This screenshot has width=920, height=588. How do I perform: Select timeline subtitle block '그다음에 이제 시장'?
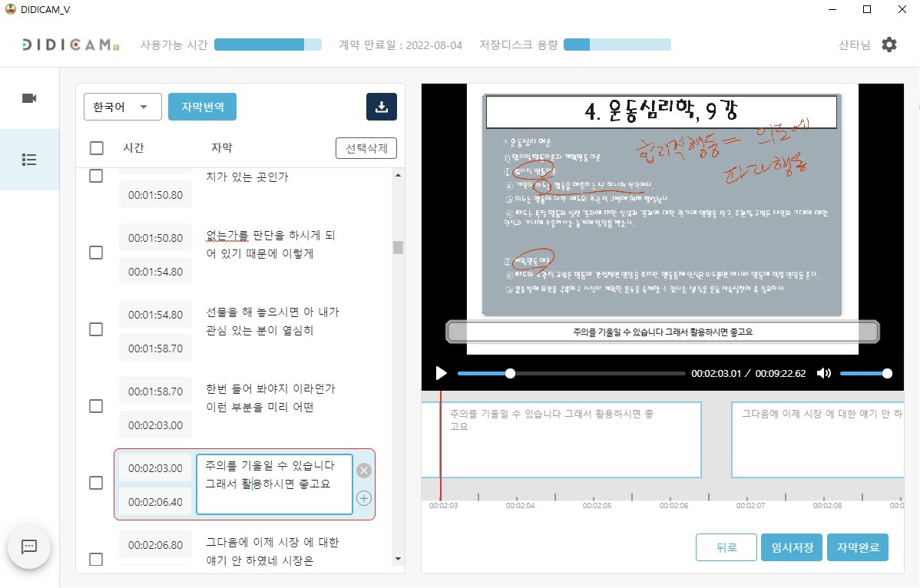click(817, 440)
